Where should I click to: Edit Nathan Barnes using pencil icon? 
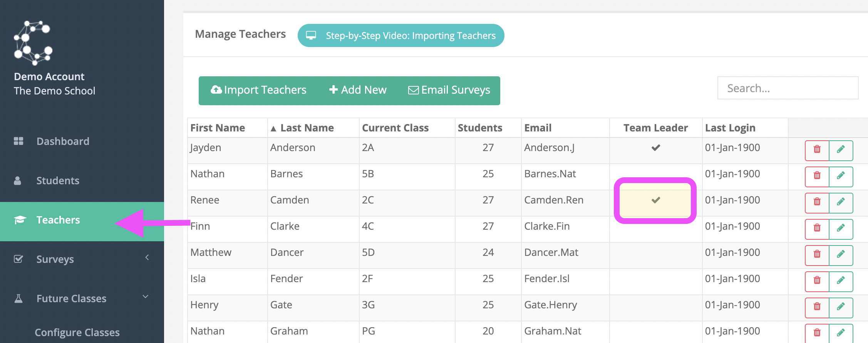pyautogui.click(x=841, y=177)
